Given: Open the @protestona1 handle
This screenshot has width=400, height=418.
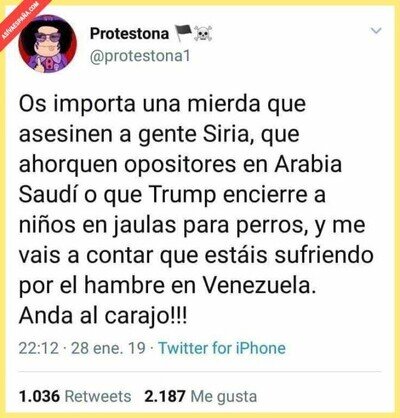Looking at the screenshot, I should tap(140, 56).
